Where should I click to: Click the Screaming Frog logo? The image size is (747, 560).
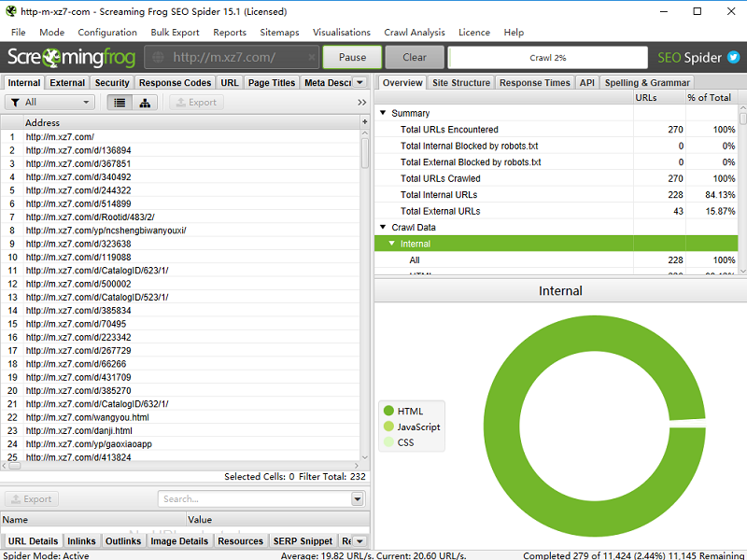click(x=72, y=58)
